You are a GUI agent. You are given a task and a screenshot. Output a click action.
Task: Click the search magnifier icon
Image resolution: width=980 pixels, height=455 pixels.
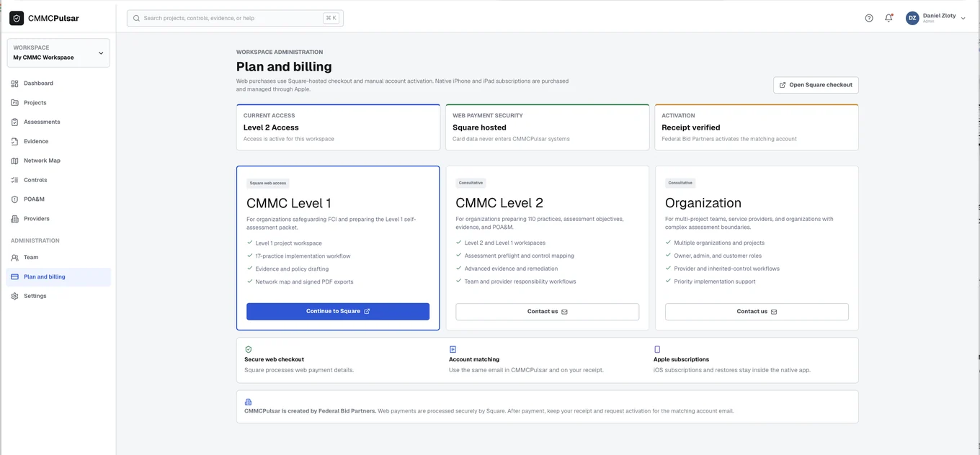[x=137, y=18]
